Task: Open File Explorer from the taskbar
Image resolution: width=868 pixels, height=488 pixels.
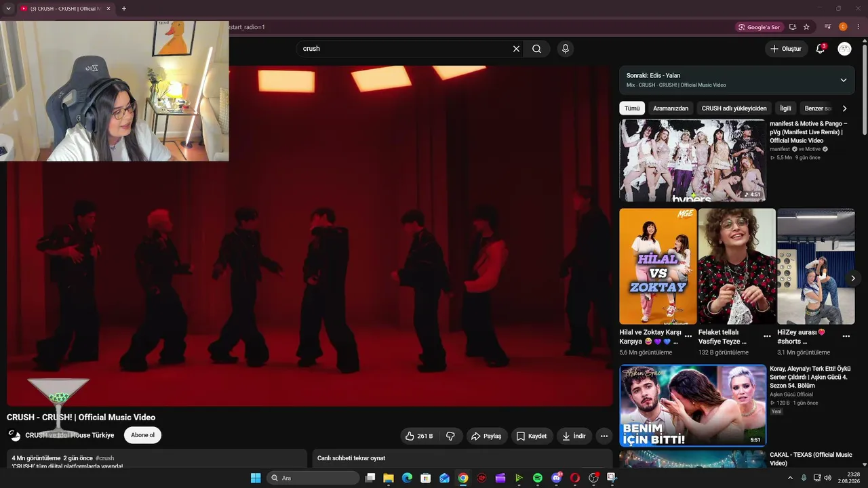Action: (389, 478)
